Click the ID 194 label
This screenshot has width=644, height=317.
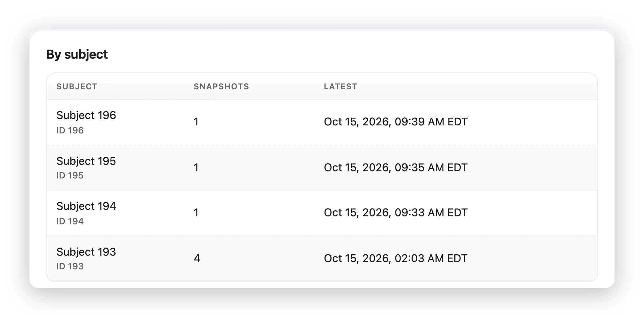coord(70,221)
